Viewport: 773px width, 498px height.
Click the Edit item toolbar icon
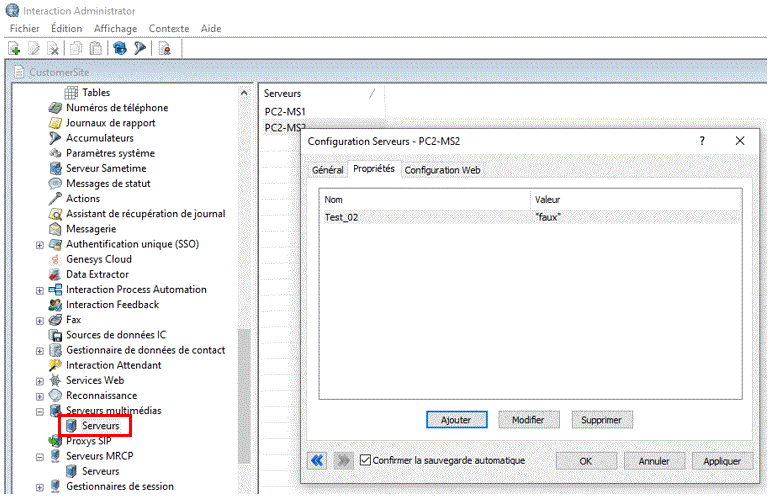[34, 48]
